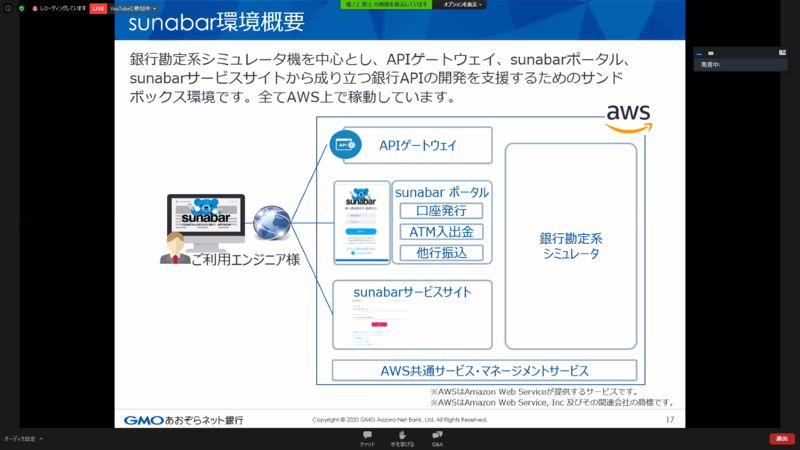Click the green encryption shield icon
Image resolution: width=800 pixels, height=450 pixels.
click(21, 9)
